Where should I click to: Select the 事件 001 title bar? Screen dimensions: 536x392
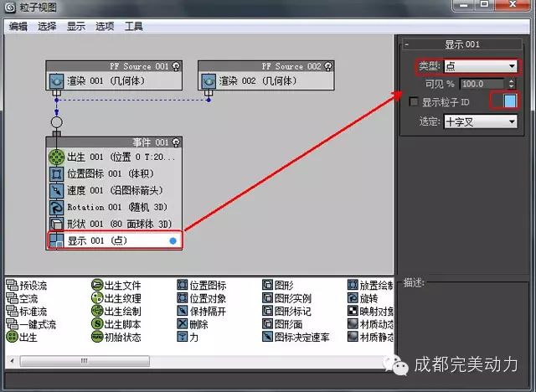point(114,142)
